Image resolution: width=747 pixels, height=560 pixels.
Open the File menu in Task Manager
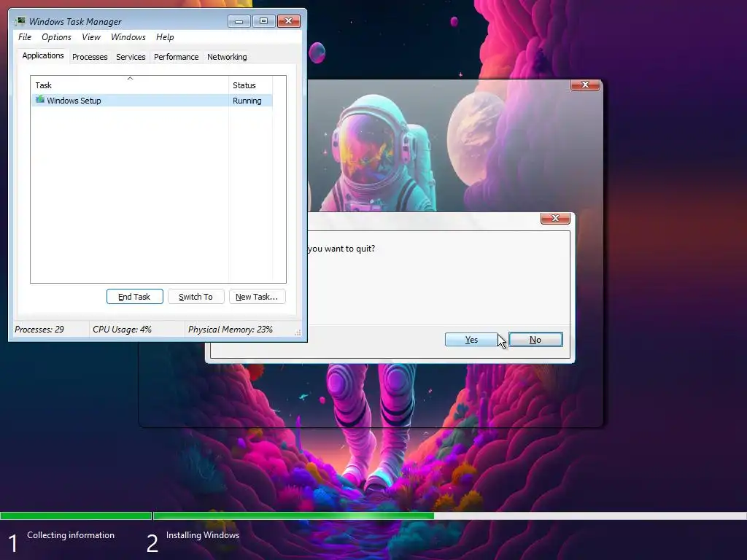click(25, 37)
